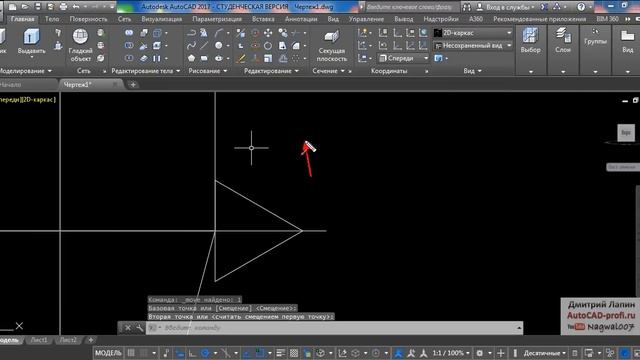Image resolution: width=640 pixels, height=360 pixels.
Task: Click the Вход в службы sign-in button
Action: coord(506,7)
